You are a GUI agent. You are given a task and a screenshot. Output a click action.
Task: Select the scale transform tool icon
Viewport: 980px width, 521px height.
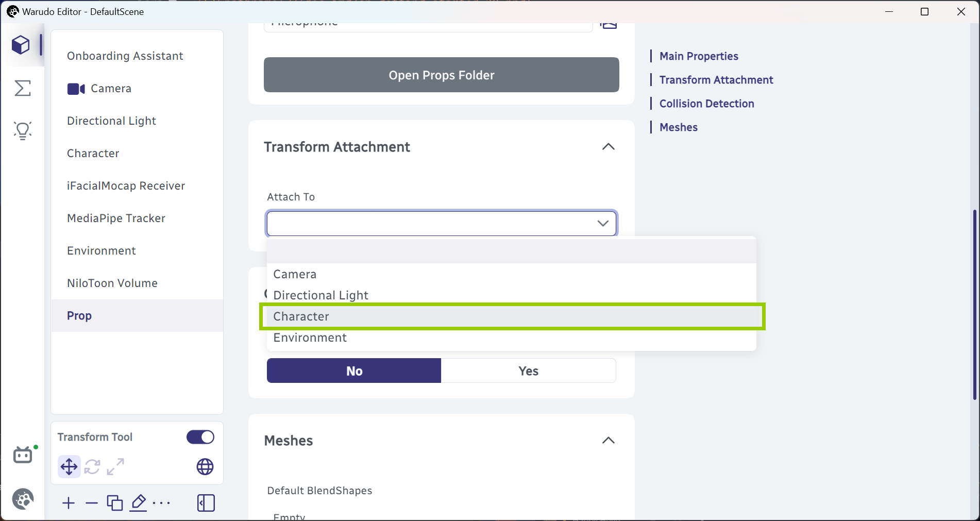tap(115, 467)
